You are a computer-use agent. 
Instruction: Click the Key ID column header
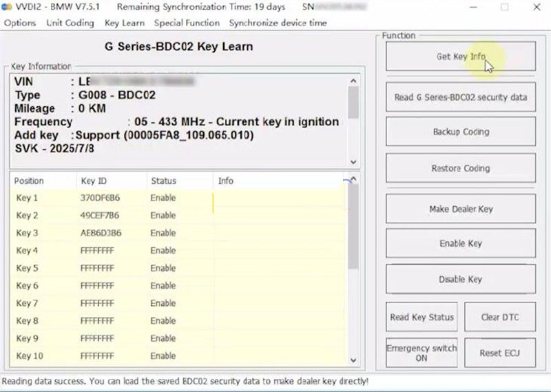coord(112,180)
